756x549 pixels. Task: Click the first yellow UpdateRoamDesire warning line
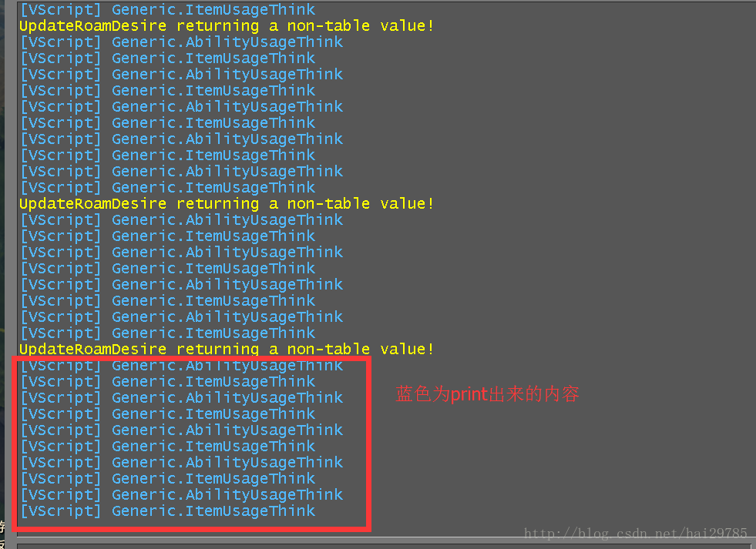tap(226, 26)
